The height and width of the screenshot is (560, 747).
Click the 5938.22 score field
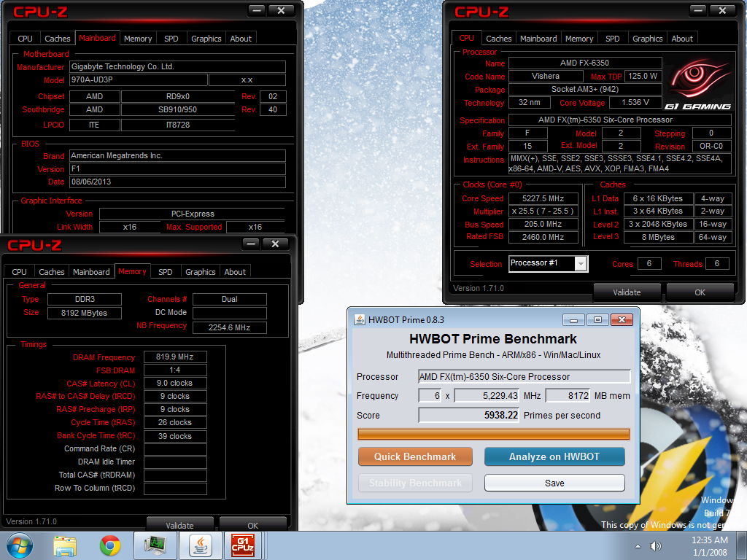click(469, 415)
